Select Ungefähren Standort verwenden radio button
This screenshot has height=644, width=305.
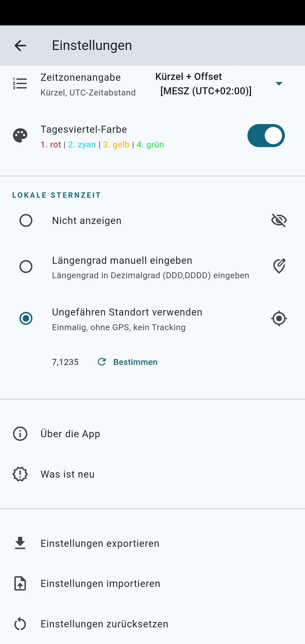point(26,318)
